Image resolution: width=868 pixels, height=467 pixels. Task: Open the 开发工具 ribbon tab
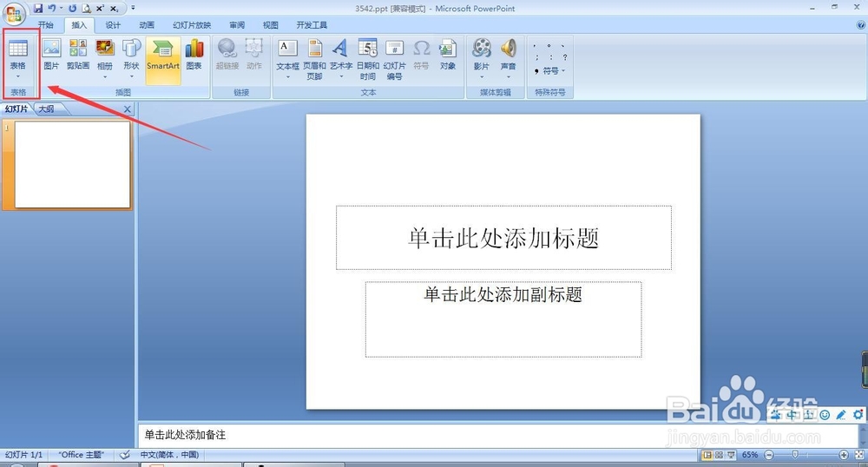pyautogui.click(x=312, y=25)
